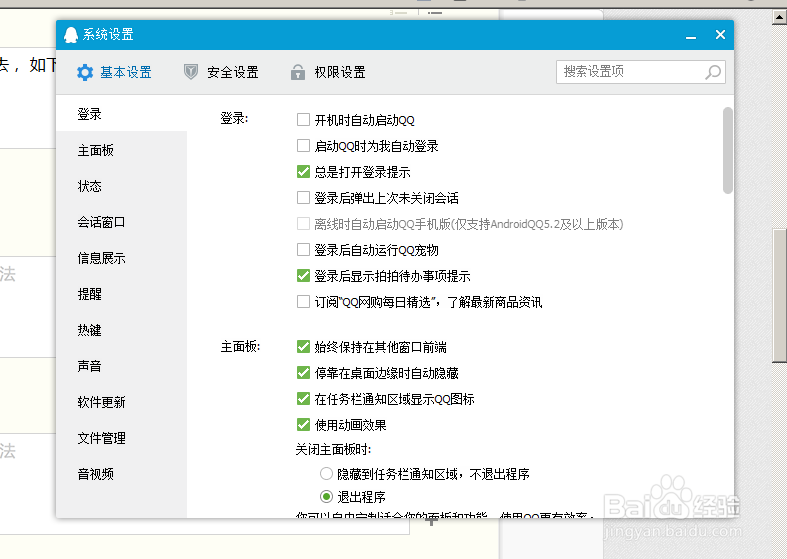The height and width of the screenshot is (559, 787).
Task: Click the background browser window's scrollbar thumb
Action: click(x=779, y=294)
